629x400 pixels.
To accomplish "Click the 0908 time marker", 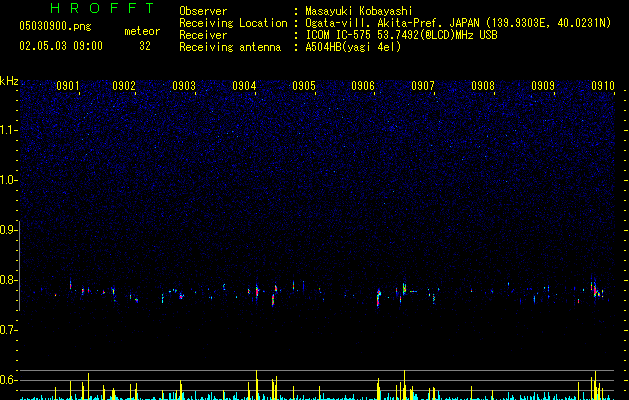I will (x=483, y=86).
